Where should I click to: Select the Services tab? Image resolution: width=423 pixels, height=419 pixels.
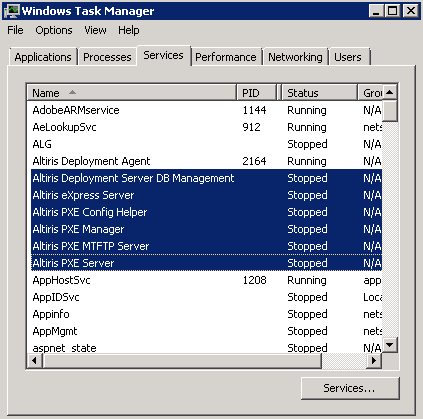[x=163, y=55]
